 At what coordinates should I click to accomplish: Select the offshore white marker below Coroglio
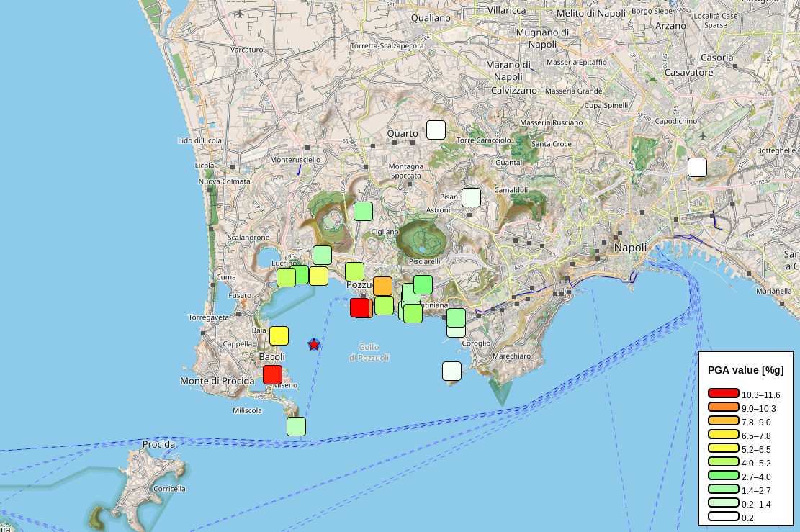pos(451,371)
